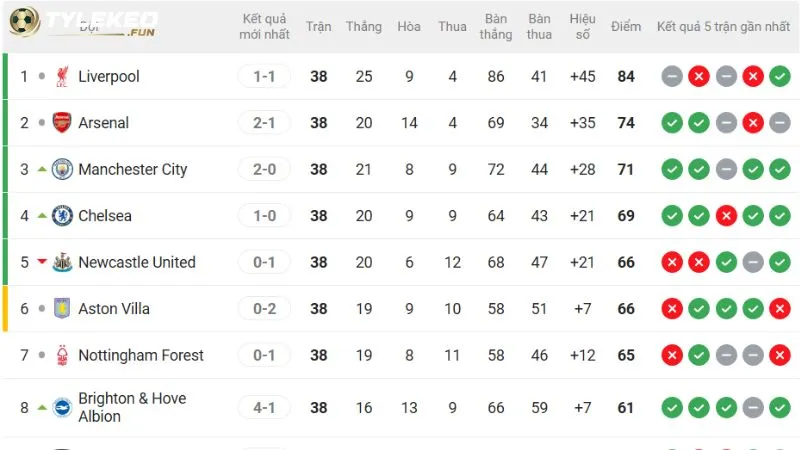Sort table by Thắng column header

(x=364, y=27)
